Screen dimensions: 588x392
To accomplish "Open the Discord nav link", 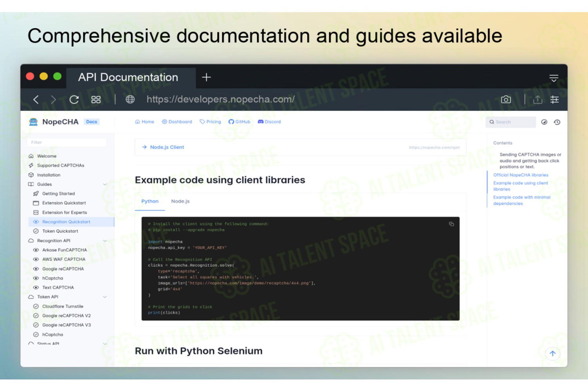I will coord(269,122).
